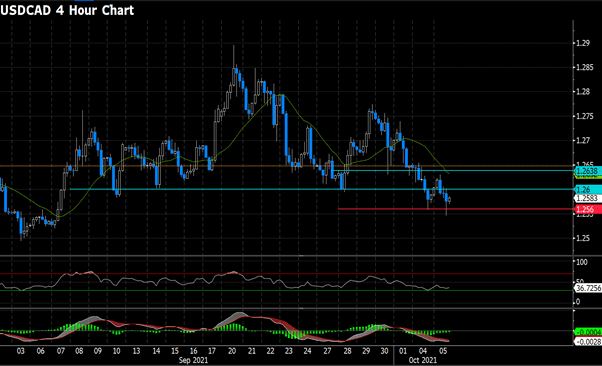
Task: Click the 1.275 price axis label
Action: (585, 116)
